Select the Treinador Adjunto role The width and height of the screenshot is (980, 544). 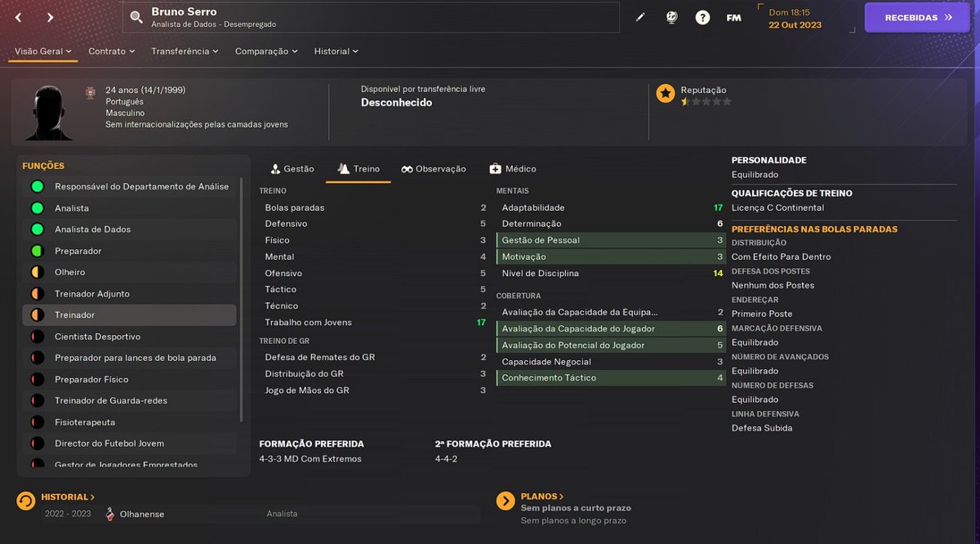129,294
